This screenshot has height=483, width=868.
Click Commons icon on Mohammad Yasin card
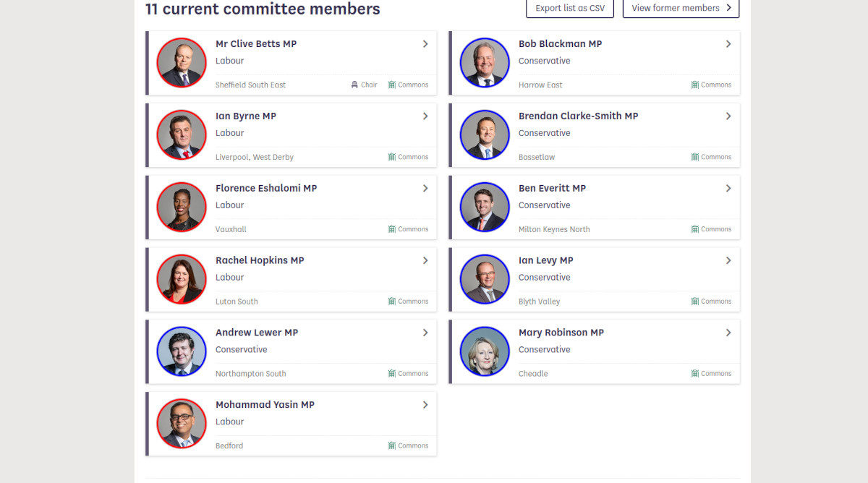[392, 446]
